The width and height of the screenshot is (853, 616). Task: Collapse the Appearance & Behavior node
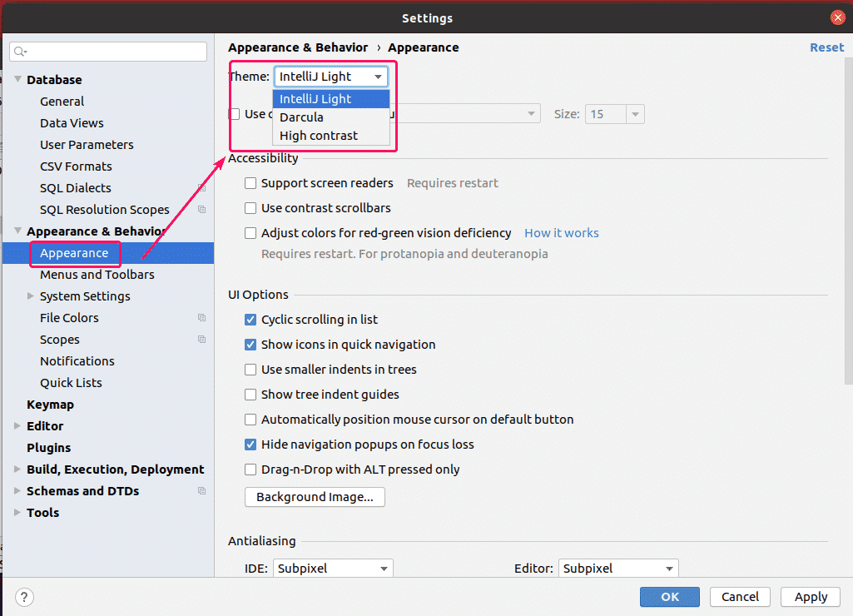[x=18, y=231]
